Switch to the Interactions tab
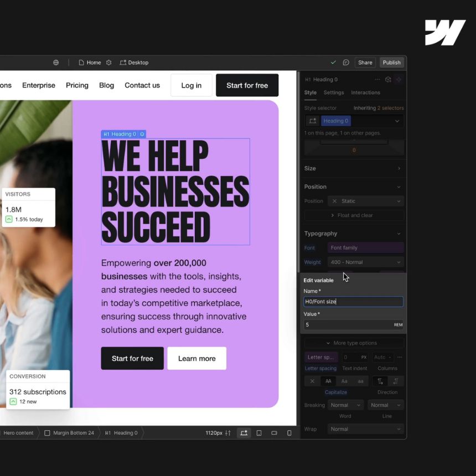Image resolution: width=476 pixels, height=476 pixels. pyautogui.click(x=365, y=92)
